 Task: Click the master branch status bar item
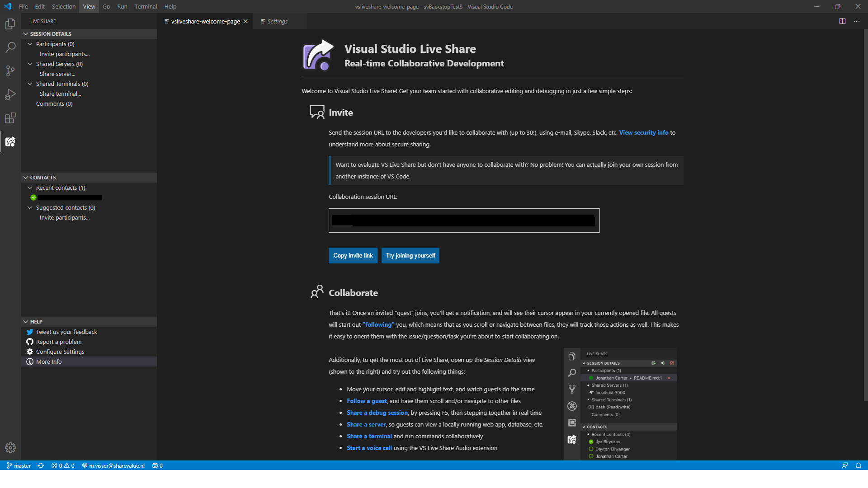click(x=19, y=465)
